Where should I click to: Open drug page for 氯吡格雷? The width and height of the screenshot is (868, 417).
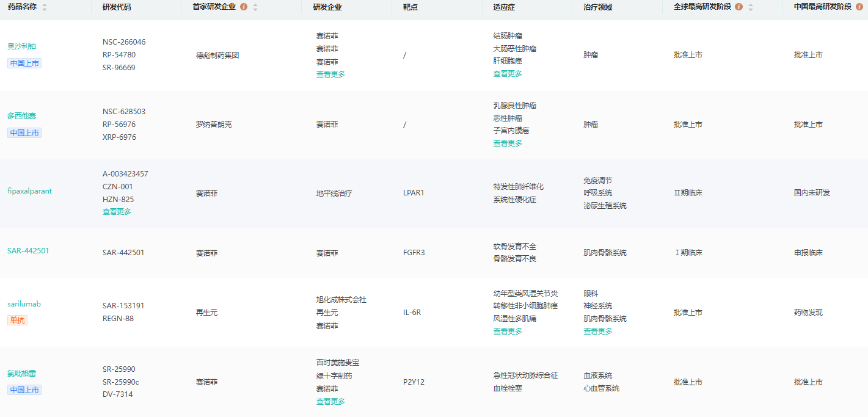(x=22, y=374)
